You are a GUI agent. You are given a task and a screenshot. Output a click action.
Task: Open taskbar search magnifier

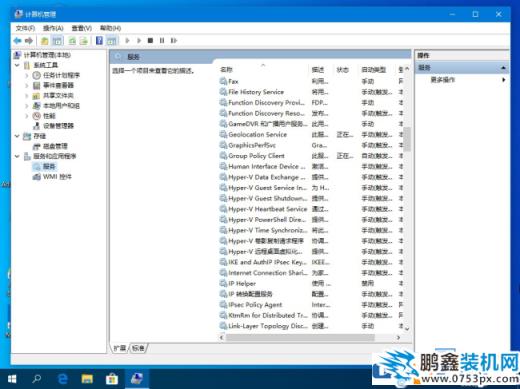(37, 379)
